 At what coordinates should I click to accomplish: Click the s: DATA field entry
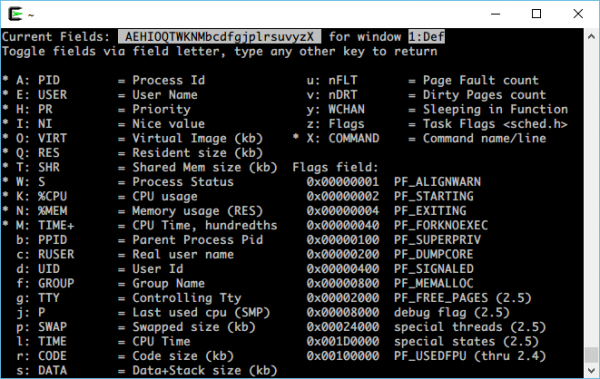[x=147, y=371]
